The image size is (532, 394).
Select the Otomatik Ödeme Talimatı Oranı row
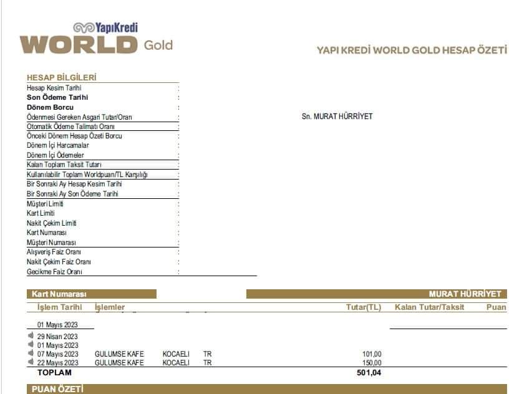[x=103, y=127]
